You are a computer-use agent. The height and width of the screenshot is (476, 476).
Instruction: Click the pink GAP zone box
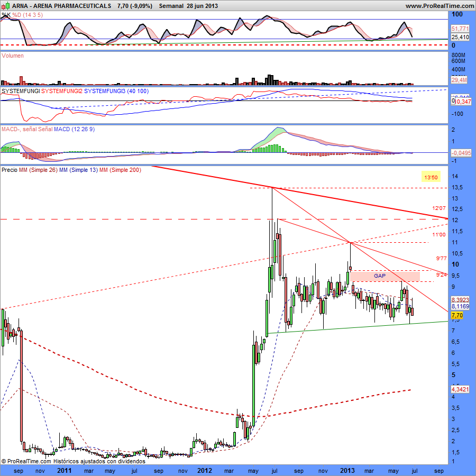pyautogui.click(x=385, y=276)
